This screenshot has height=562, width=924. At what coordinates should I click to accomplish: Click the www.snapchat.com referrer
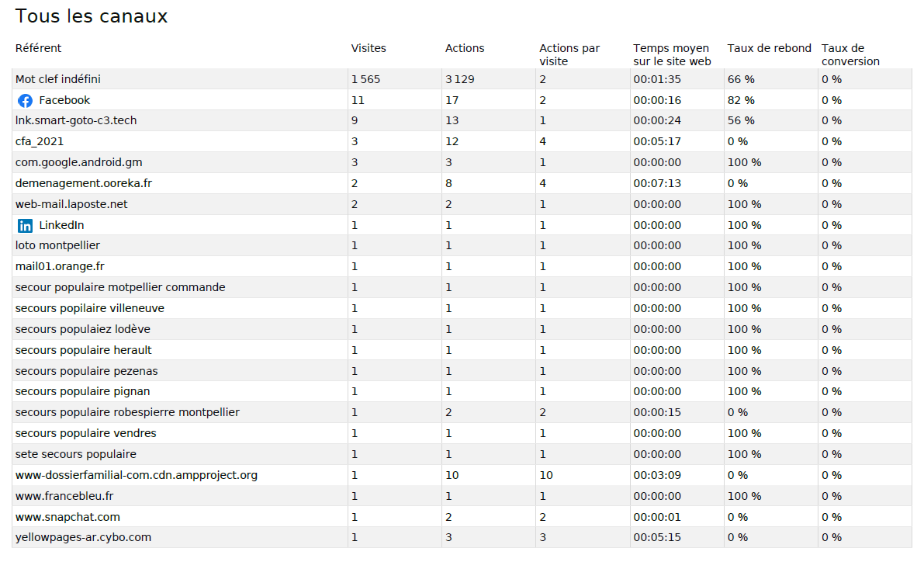(67, 517)
